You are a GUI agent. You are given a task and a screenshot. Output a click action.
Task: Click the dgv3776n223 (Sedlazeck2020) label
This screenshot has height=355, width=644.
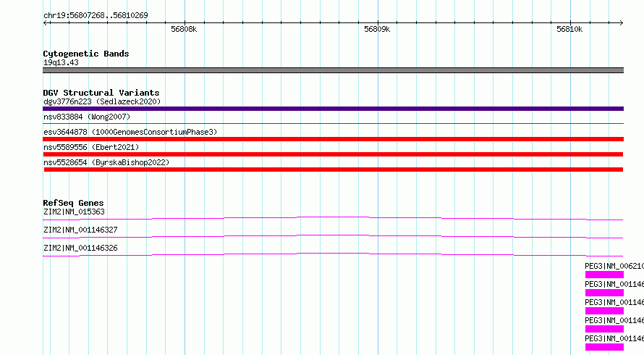pyautogui.click(x=102, y=101)
